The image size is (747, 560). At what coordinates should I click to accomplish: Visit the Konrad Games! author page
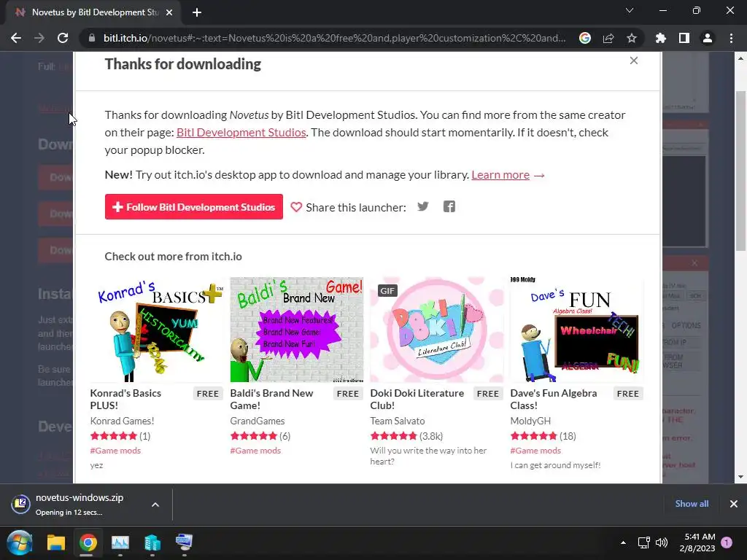[122, 421]
